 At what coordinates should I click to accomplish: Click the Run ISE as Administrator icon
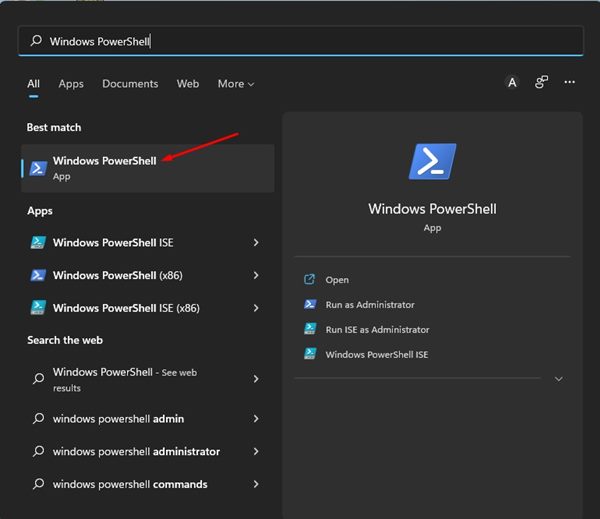tap(310, 329)
